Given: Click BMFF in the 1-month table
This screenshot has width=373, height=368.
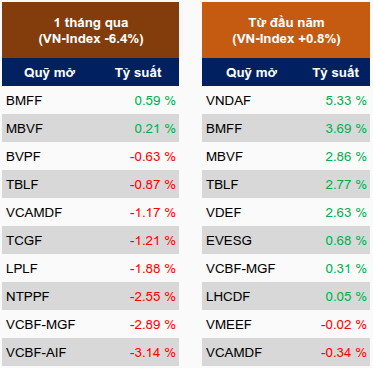Looking at the screenshot, I should [x=24, y=100].
